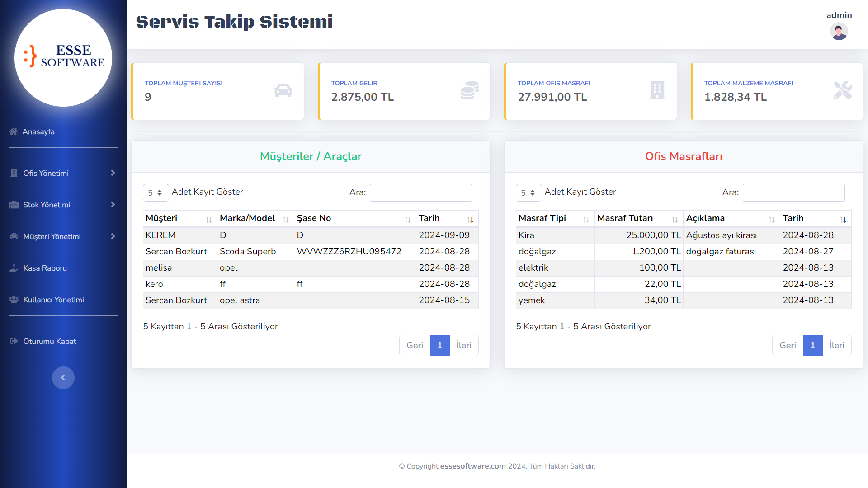
Task: Click the admin user avatar icon
Action: (x=839, y=31)
